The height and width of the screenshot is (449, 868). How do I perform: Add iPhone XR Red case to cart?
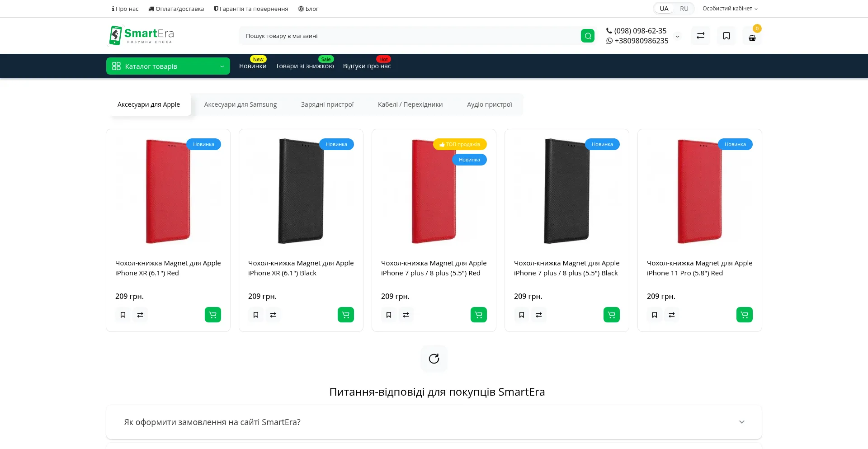[x=213, y=315]
